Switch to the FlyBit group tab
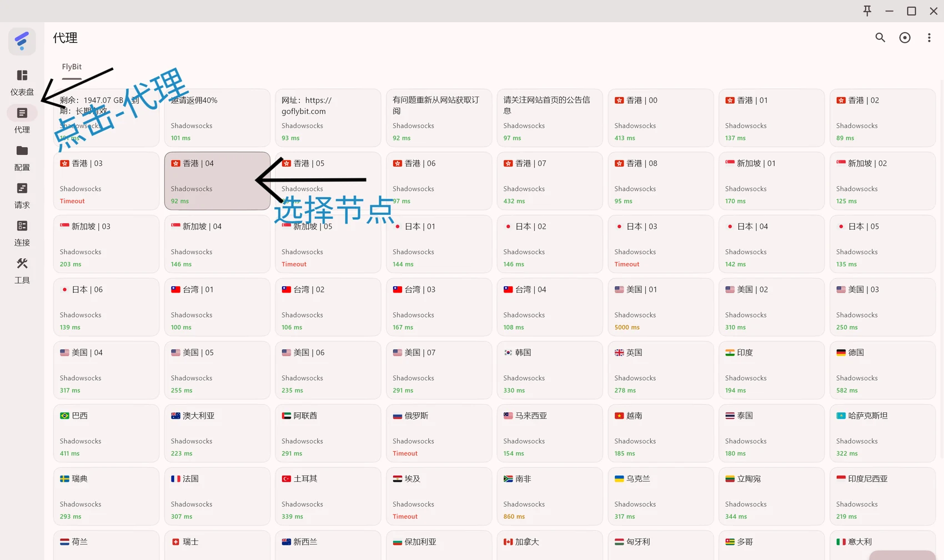This screenshot has height=560, width=944. (x=72, y=67)
